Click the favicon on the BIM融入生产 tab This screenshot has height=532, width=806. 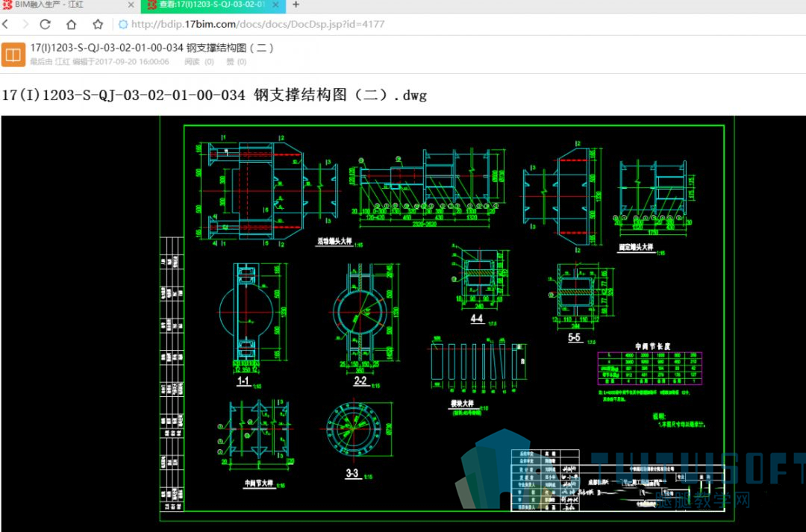point(7,4)
